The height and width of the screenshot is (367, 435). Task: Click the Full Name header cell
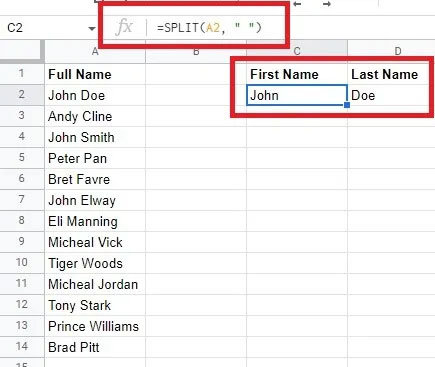(95, 74)
